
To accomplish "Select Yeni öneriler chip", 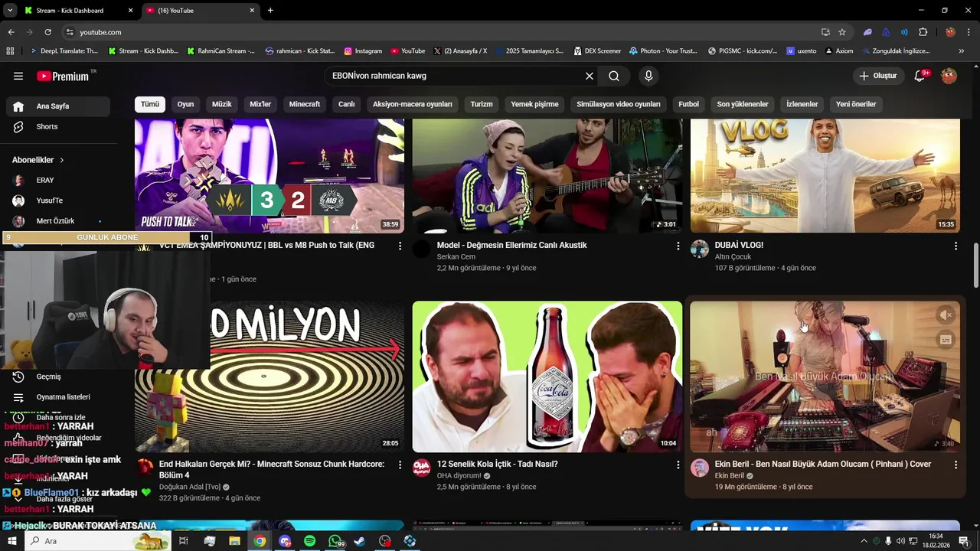I will (856, 104).
